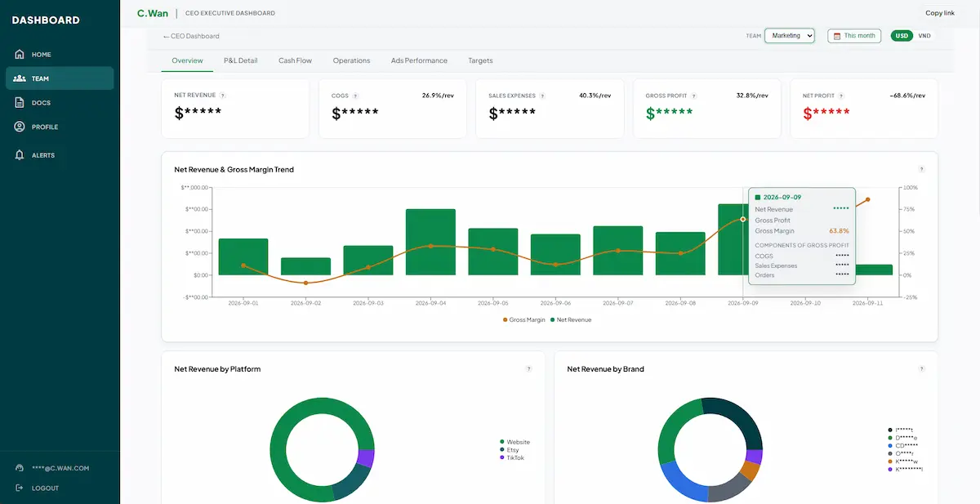
Task: Click the trend chart help icon
Action: tap(921, 169)
